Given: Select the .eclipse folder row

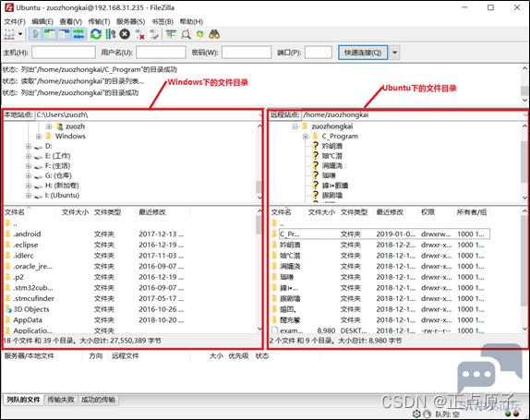Looking at the screenshot, I should click(x=94, y=245).
